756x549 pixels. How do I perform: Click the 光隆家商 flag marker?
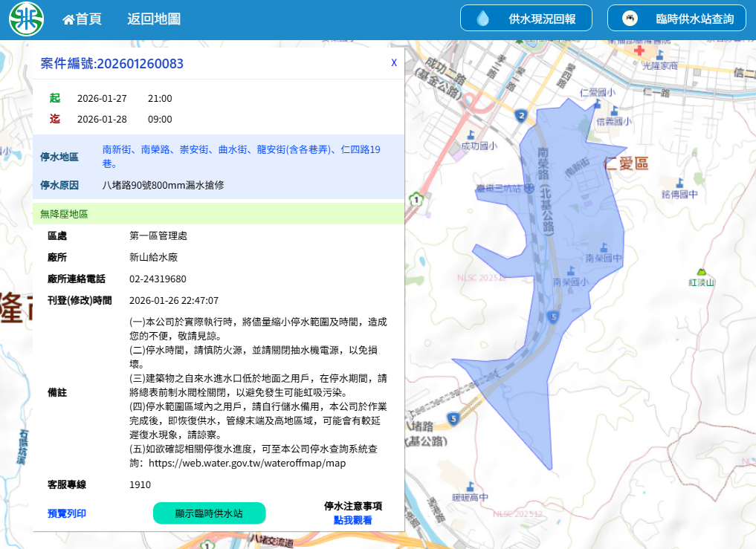(x=660, y=54)
